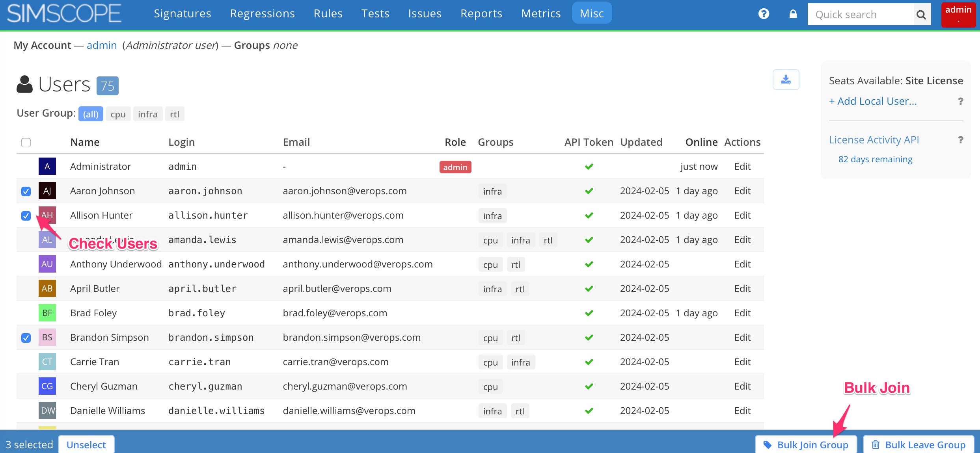
Task: Click Cheryl Guzman's CG avatar
Action: click(x=47, y=386)
